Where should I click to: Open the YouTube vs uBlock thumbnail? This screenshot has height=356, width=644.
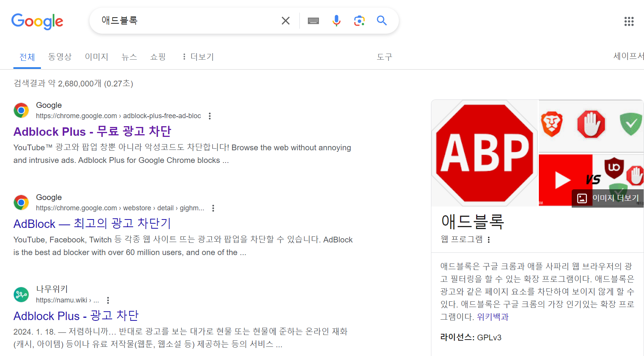591,180
